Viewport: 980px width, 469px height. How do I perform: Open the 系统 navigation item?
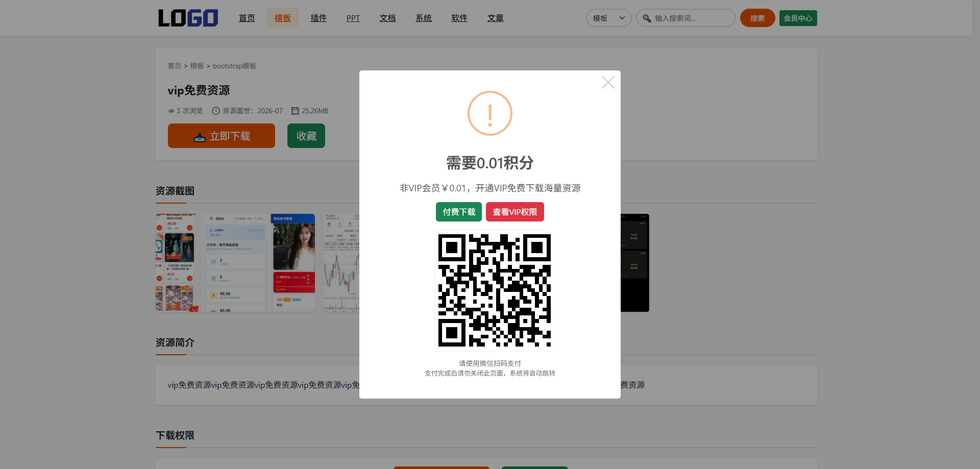coord(424,18)
